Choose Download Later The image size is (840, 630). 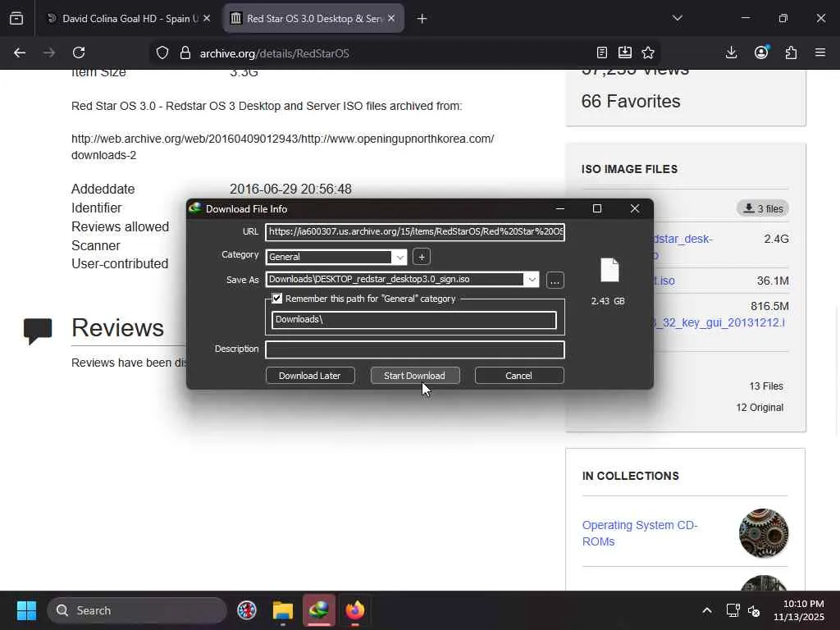click(x=310, y=376)
